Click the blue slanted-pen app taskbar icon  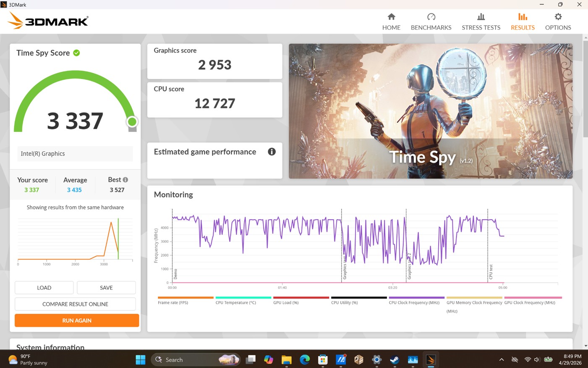(341, 360)
